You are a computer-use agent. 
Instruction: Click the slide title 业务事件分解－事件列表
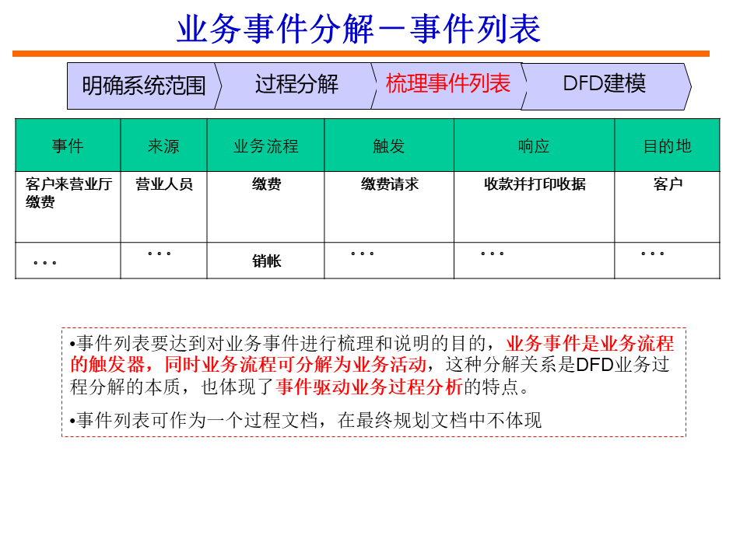pos(359,29)
